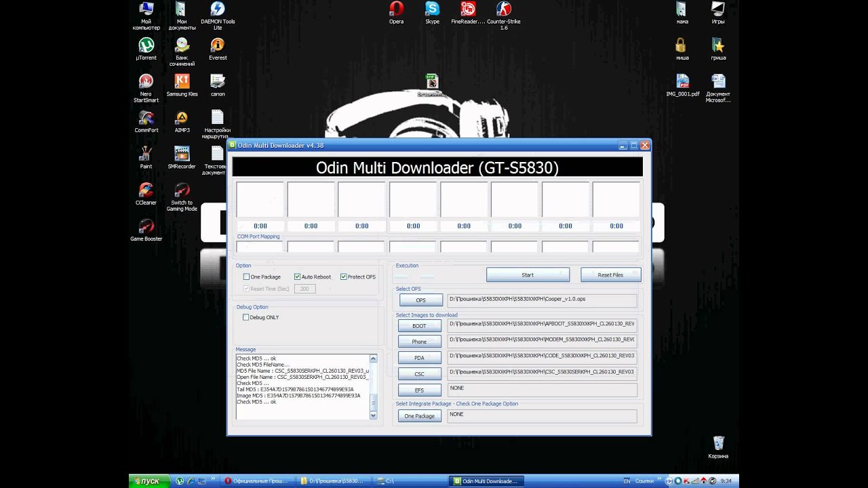Click the Reset Time value field

click(x=304, y=289)
